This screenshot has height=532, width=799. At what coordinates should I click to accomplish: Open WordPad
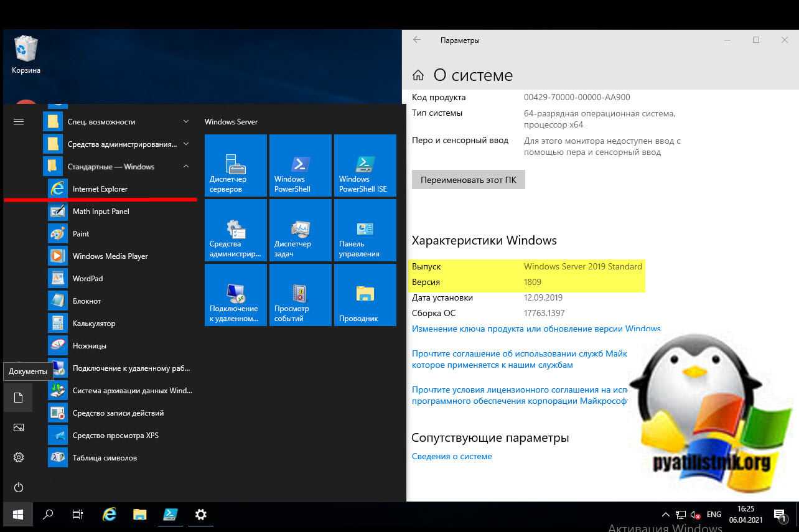pos(120,278)
